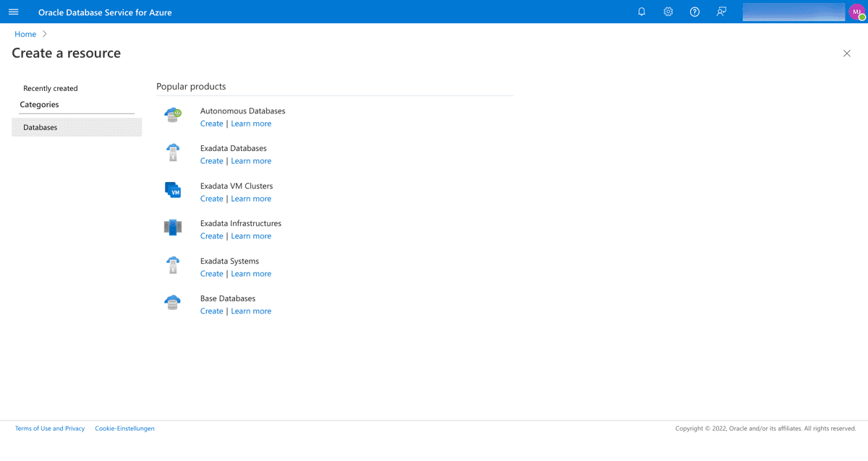Click the Base Databases product name
868x461 pixels.
tap(228, 299)
